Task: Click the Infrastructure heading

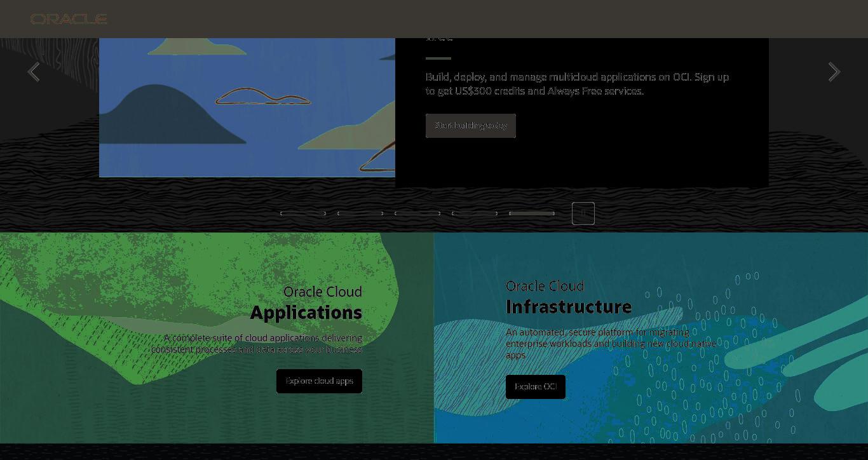Action: [x=569, y=307]
